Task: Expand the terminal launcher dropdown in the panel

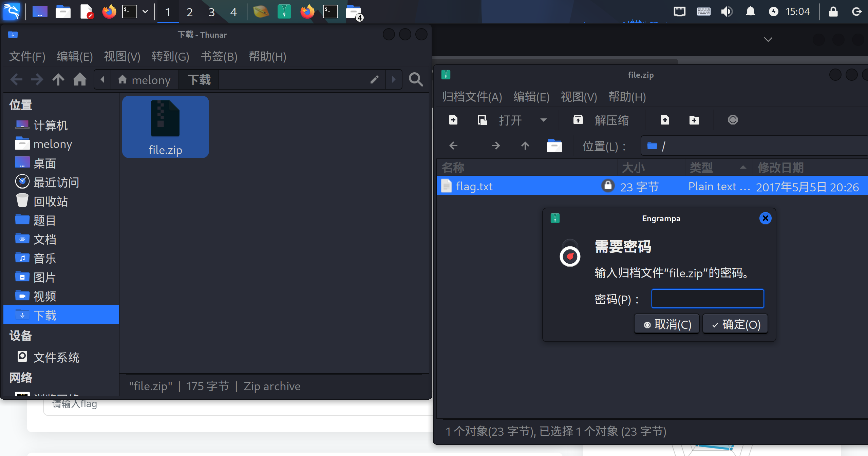Action: 145,12
